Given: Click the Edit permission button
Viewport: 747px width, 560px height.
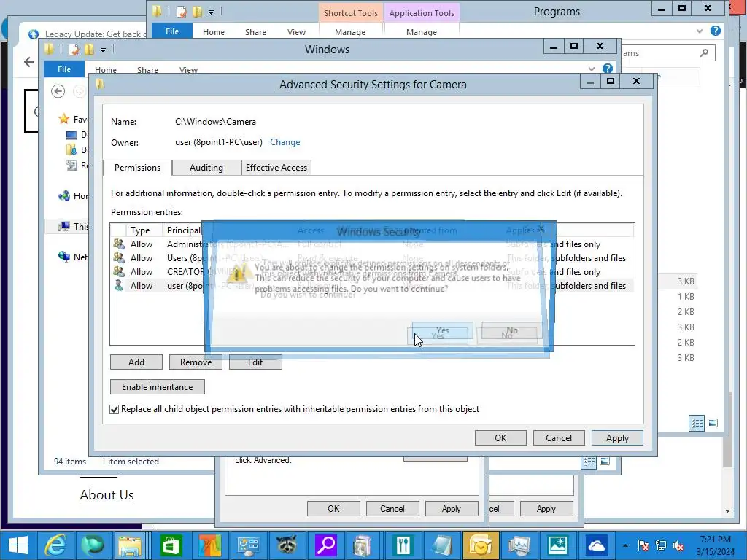Looking at the screenshot, I should tap(255, 362).
